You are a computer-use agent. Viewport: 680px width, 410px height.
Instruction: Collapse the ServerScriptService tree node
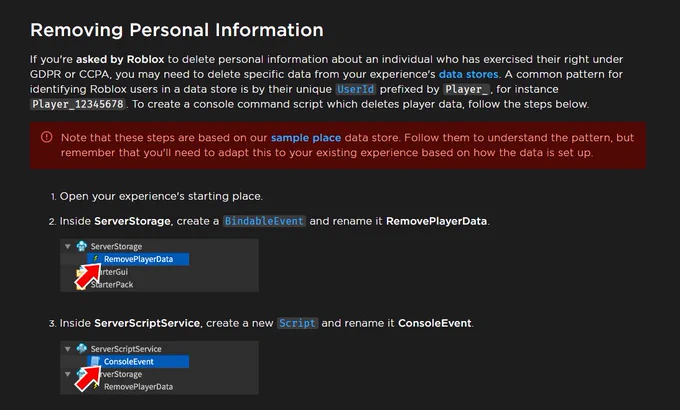68,349
